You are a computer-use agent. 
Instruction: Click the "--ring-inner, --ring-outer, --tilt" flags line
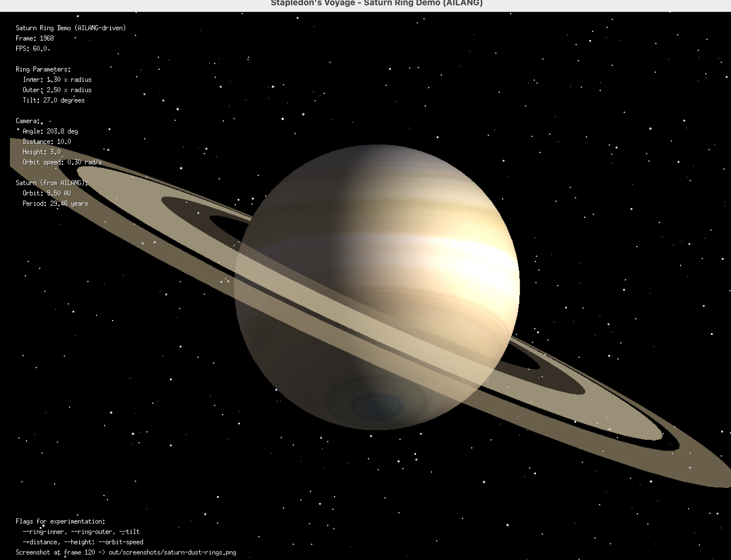(x=81, y=532)
